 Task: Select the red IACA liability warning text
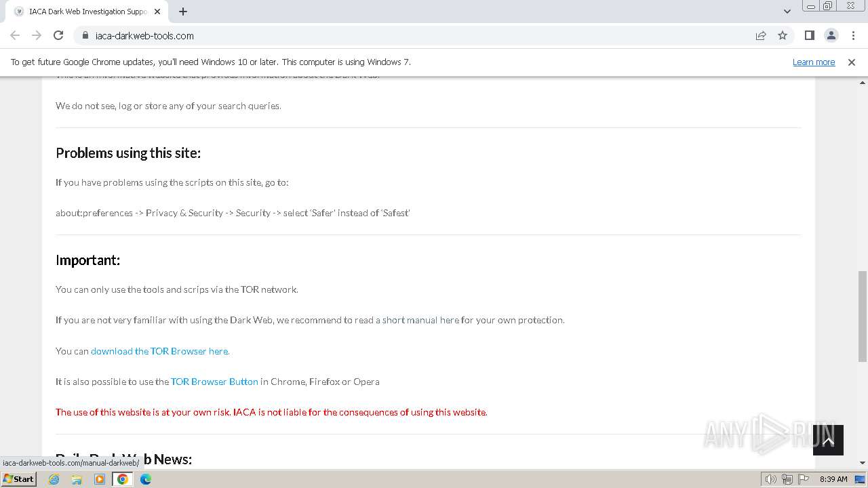coord(271,412)
